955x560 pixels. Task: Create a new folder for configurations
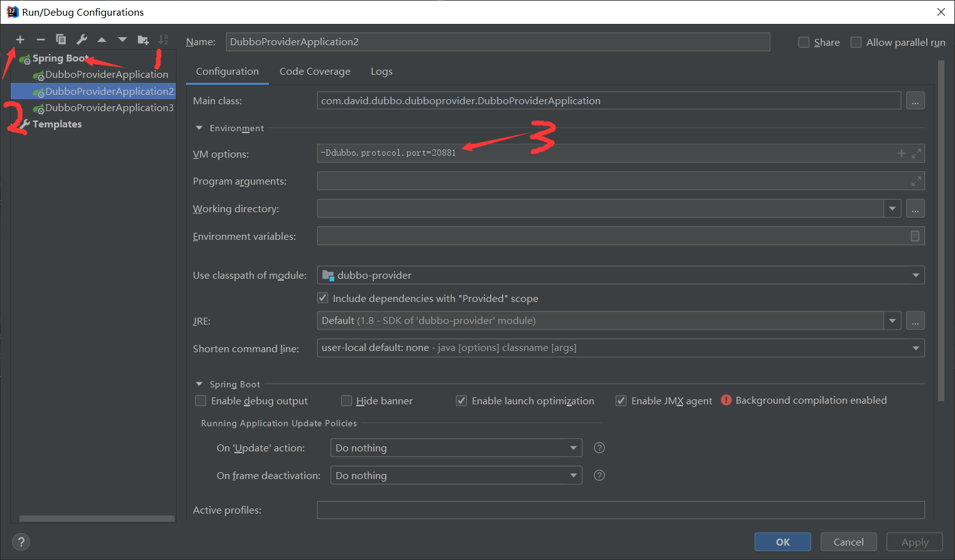(x=143, y=39)
